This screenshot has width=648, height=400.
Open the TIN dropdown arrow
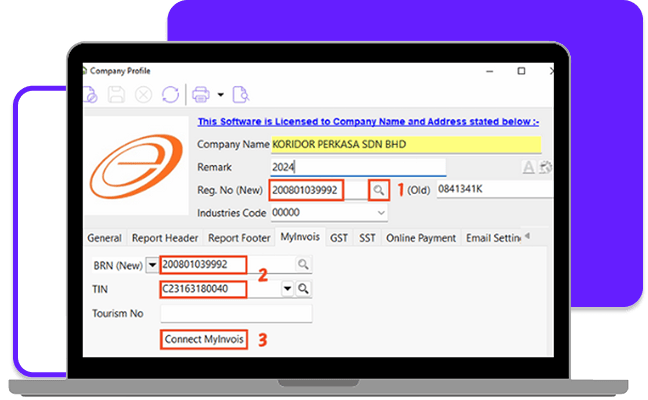(x=287, y=289)
